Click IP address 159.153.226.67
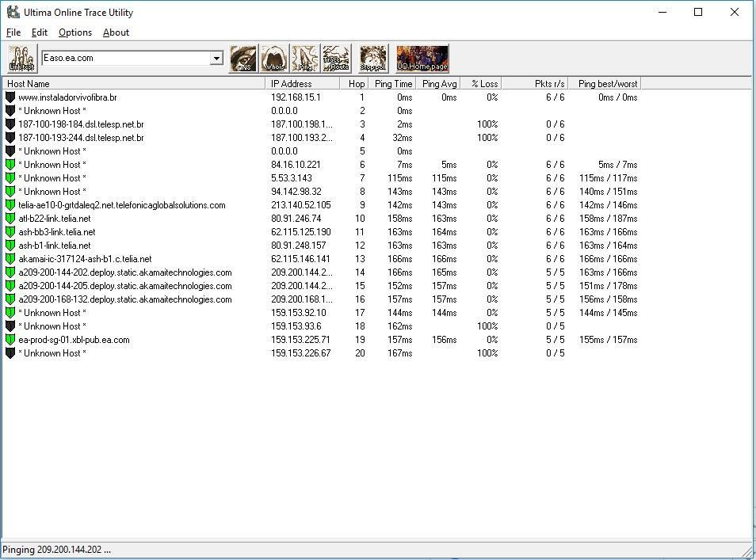This screenshot has height=560, width=756. 301,353
